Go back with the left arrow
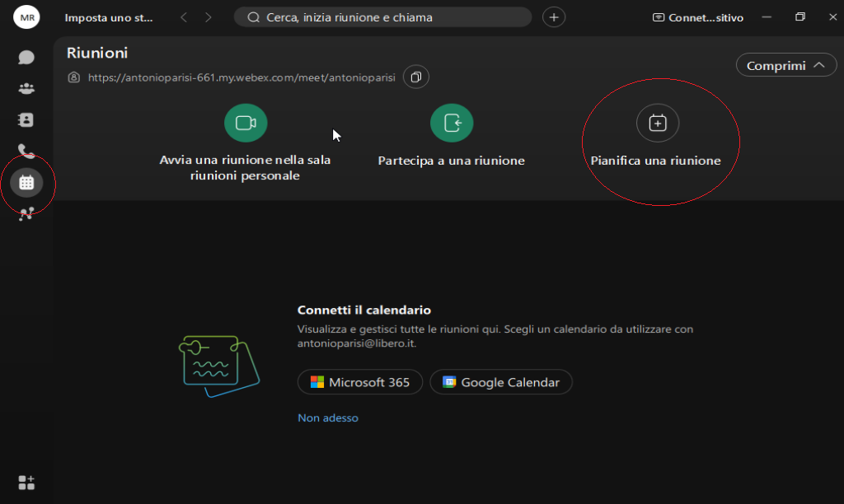The image size is (844, 504). (184, 17)
